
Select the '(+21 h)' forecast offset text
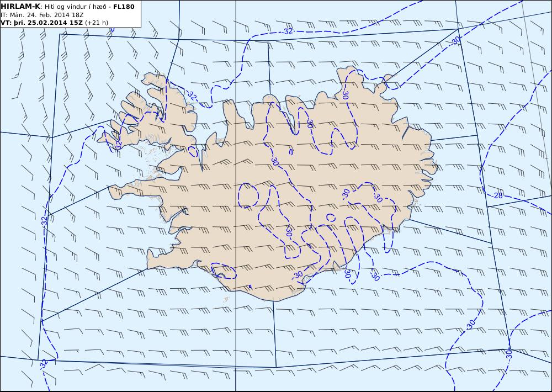[97, 23]
